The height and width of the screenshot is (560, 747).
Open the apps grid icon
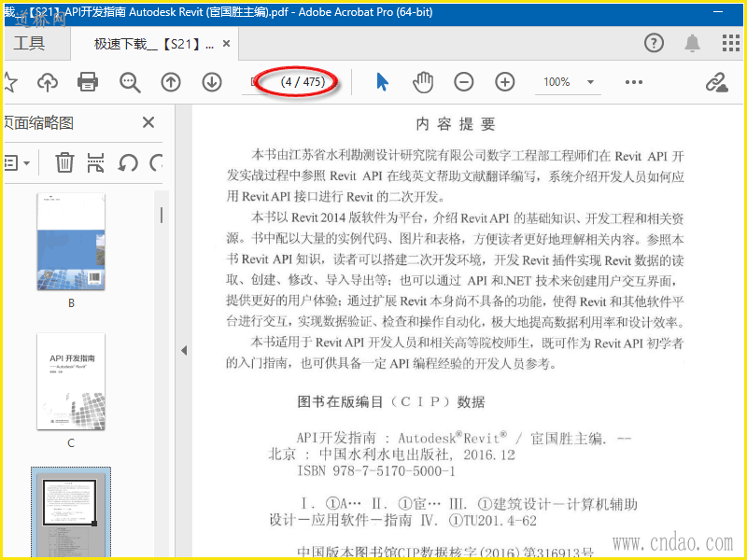point(731,43)
